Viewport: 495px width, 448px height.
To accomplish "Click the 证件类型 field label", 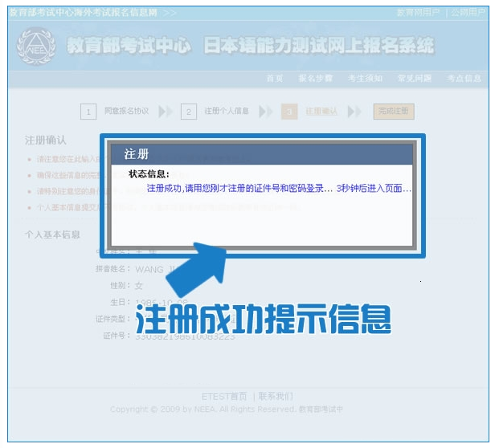I will 112,319.
